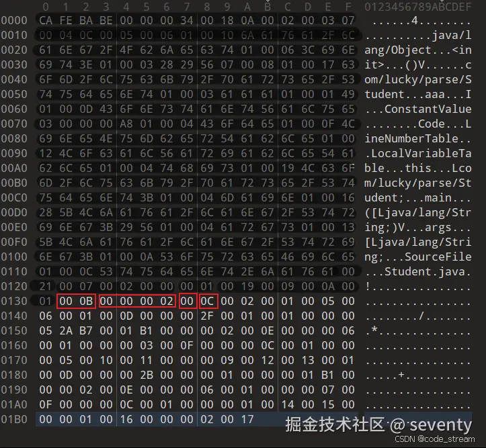Select byte FE in row 0000
This screenshot has width=486, height=448.
click(66, 20)
